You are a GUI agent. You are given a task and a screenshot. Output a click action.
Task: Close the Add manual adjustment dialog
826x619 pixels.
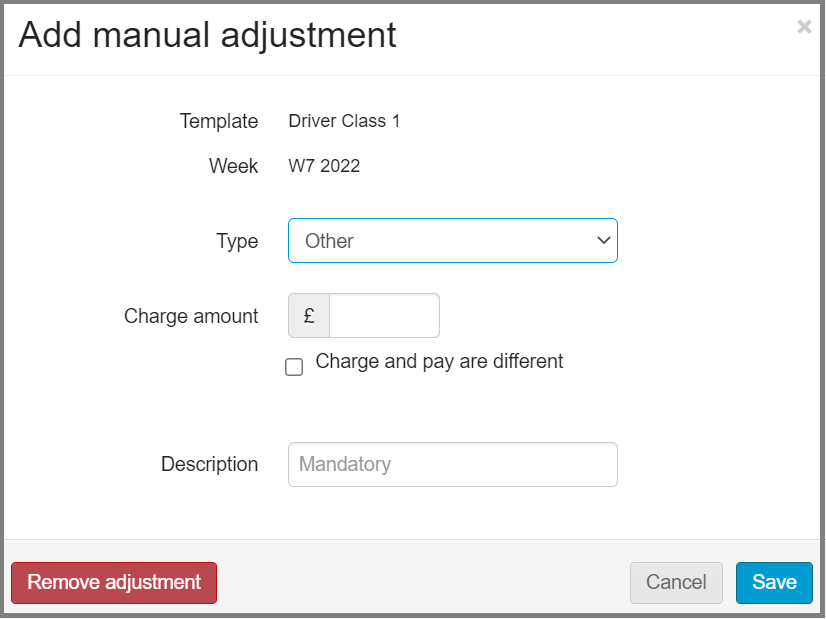[804, 26]
